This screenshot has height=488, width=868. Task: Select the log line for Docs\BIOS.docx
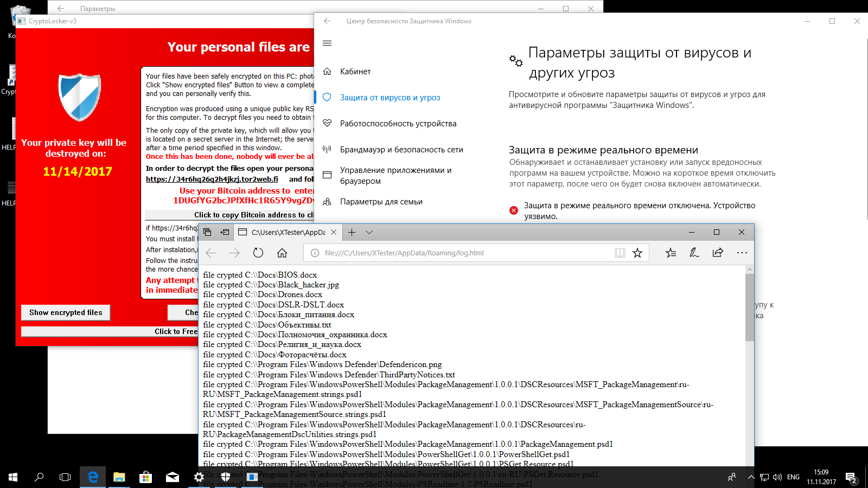click(260, 275)
